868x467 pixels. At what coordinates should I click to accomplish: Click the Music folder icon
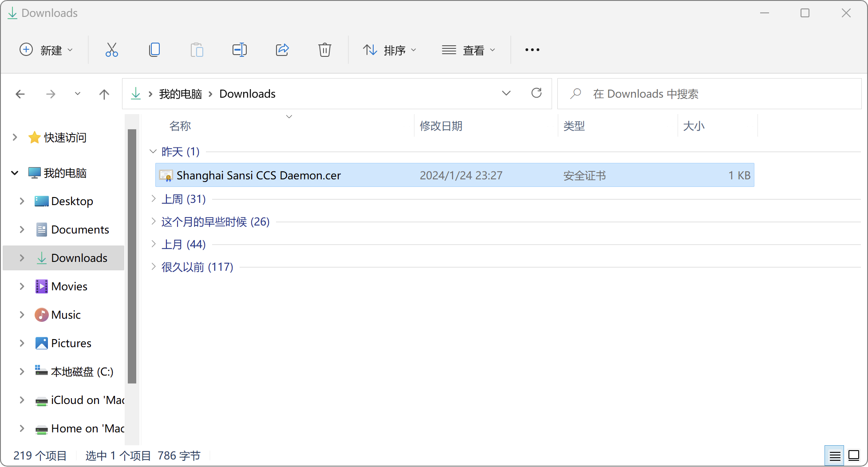pyautogui.click(x=41, y=315)
